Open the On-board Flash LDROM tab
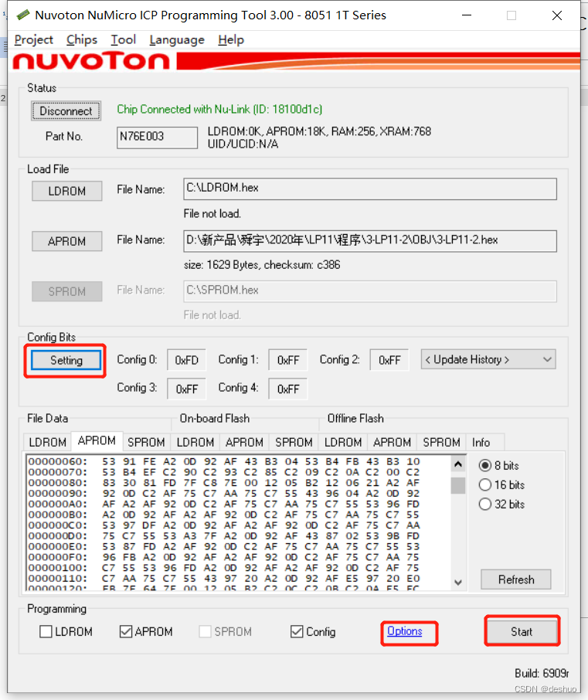 coord(195,443)
